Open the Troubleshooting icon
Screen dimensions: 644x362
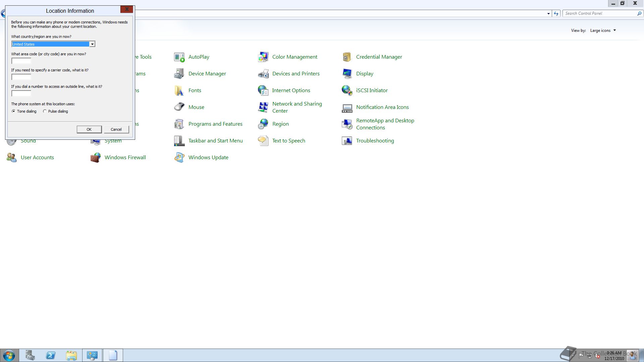click(x=347, y=141)
